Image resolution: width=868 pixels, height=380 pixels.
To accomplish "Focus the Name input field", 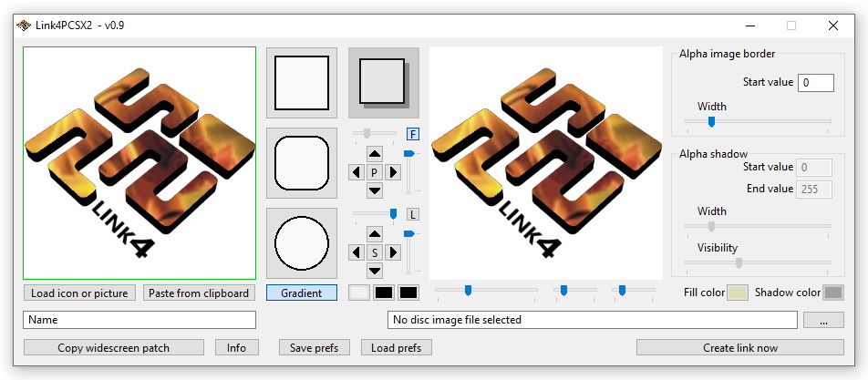I will 139,320.
